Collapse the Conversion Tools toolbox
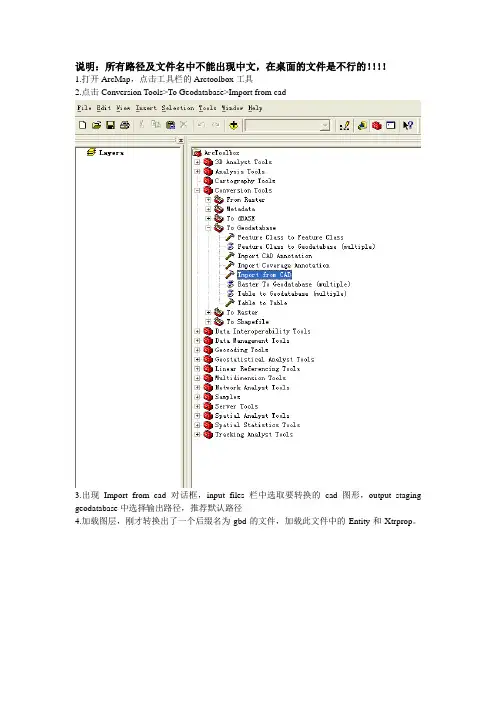Screen dimensions: 496x702 197,190
